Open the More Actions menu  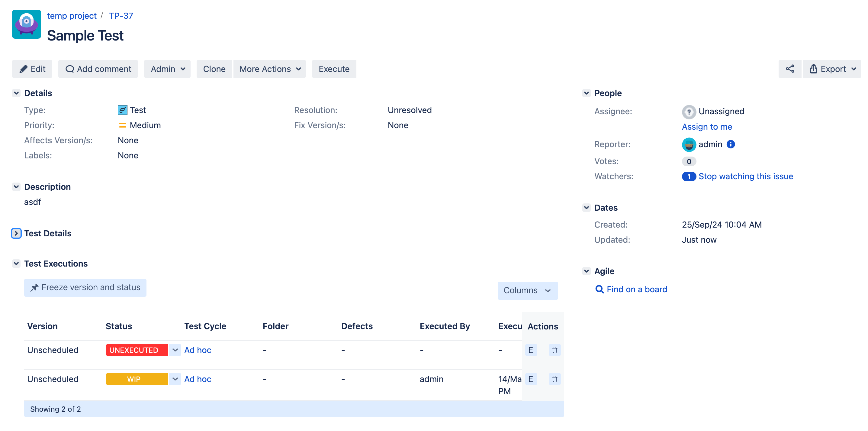click(269, 69)
